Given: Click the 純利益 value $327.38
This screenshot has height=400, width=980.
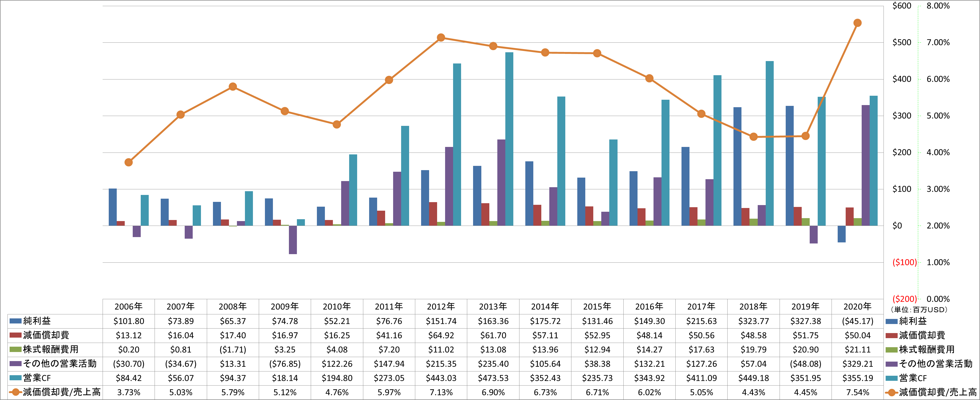Looking at the screenshot, I should (805, 321).
